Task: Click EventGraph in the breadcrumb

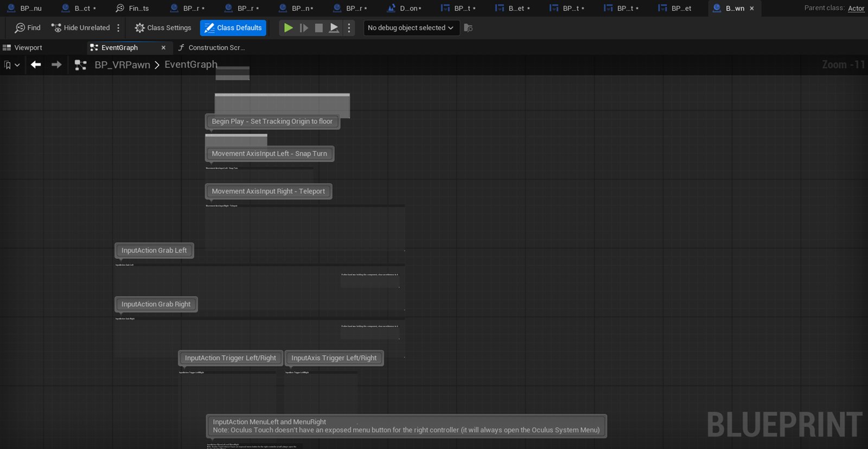Action: [x=191, y=65]
